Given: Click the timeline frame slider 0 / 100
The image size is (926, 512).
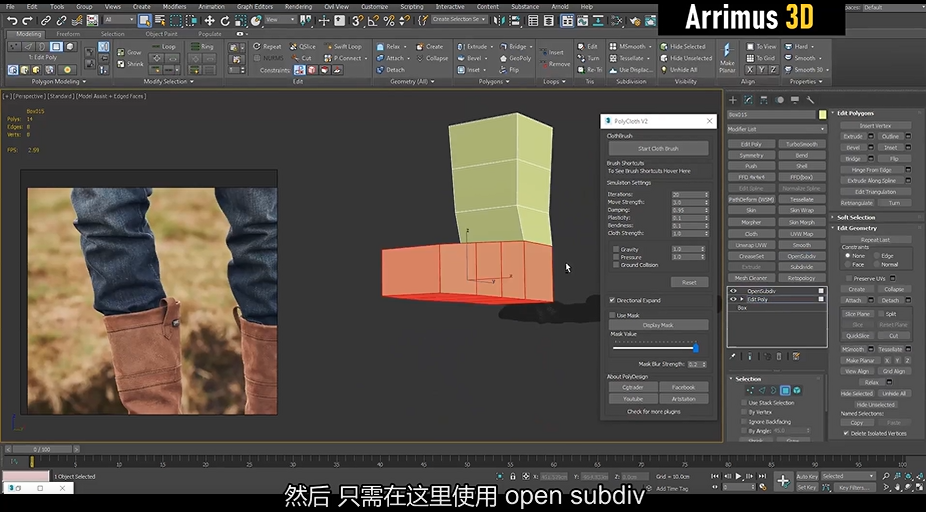Looking at the screenshot, I should 42,449.
